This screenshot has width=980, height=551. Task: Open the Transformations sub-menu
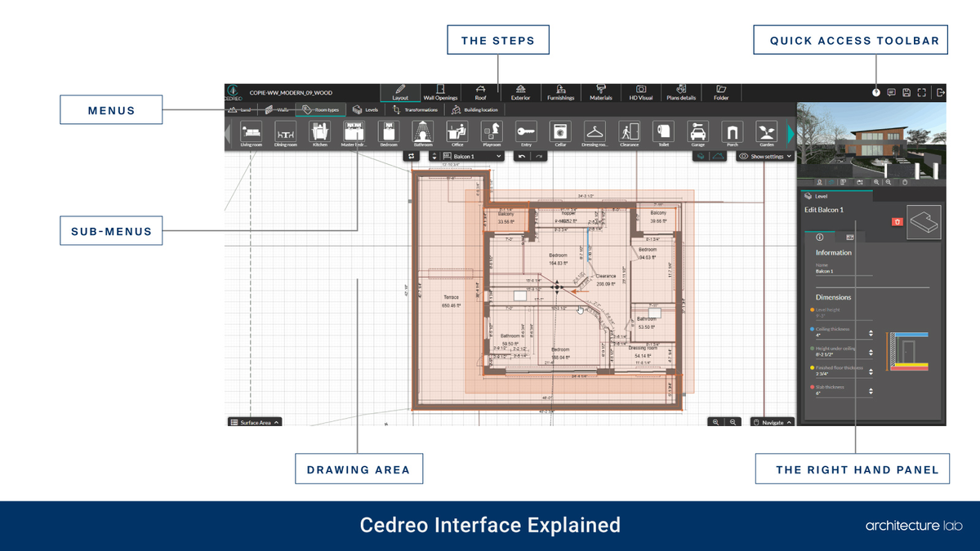(x=415, y=109)
